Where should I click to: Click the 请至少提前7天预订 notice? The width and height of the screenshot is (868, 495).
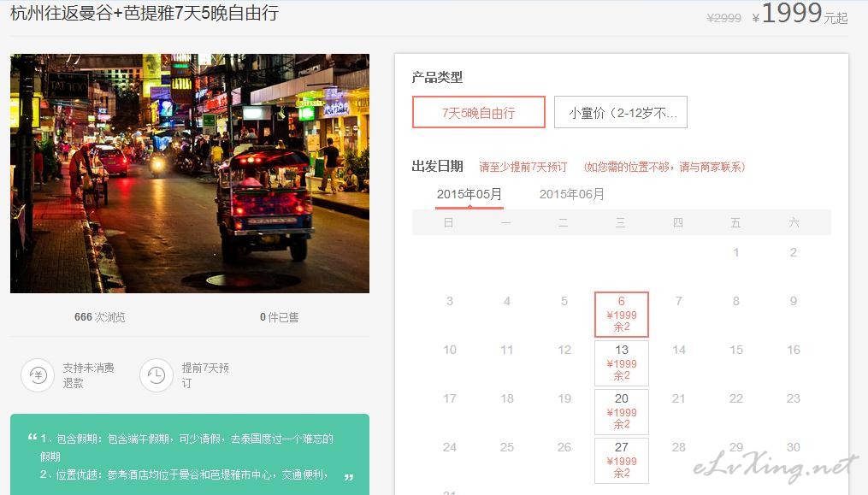523,167
